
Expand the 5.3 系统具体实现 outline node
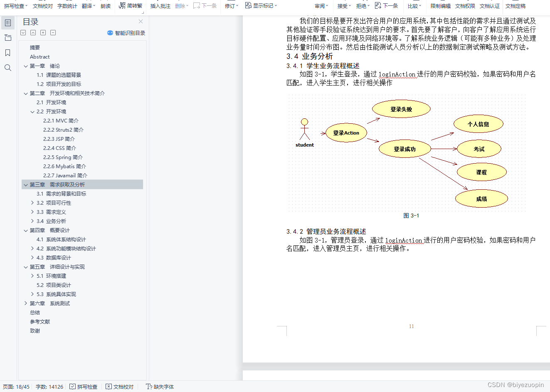pos(32,294)
